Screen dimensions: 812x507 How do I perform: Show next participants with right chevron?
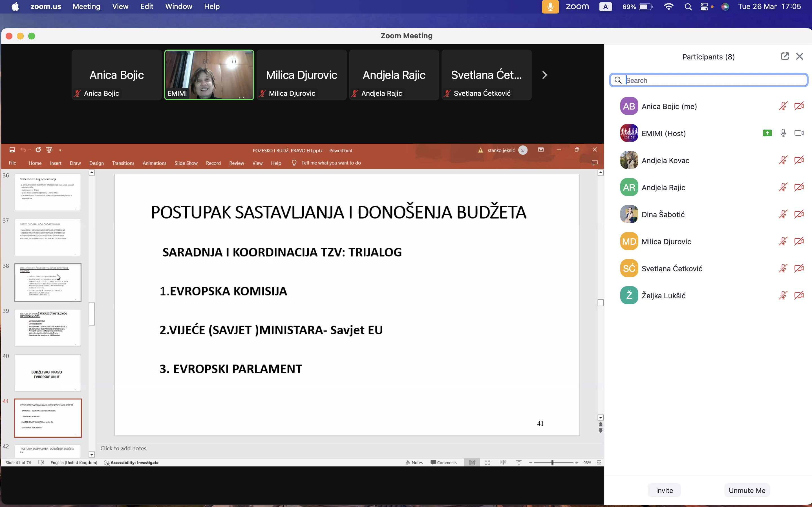pyautogui.click(x=544, y=75)
